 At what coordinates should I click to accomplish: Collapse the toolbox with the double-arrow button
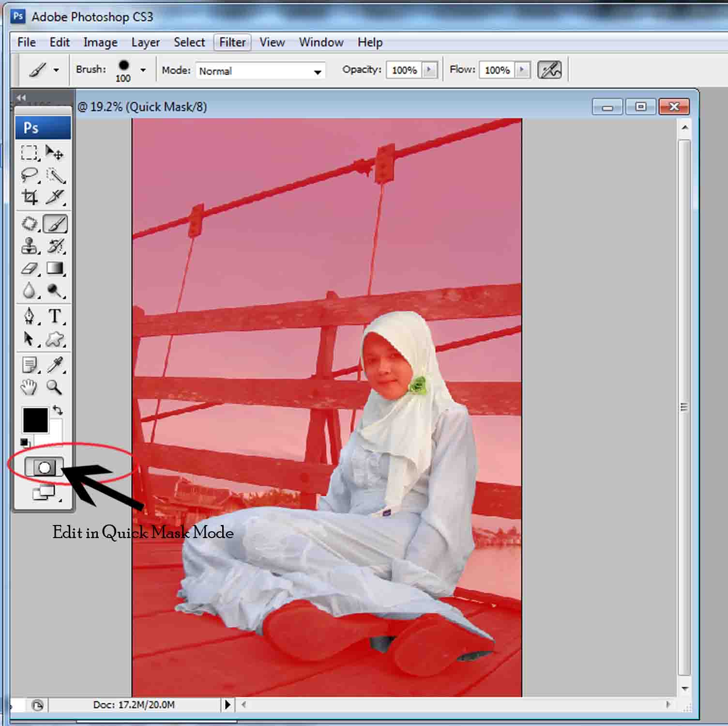tap(20, 97)
